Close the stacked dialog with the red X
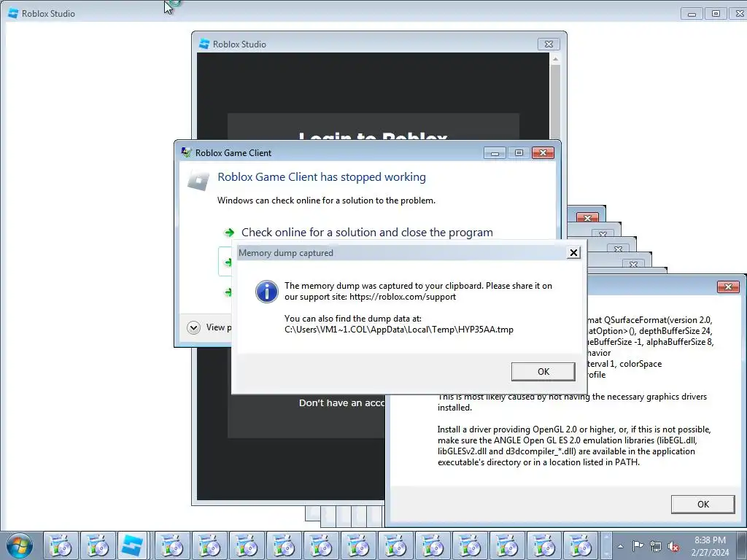This screenshot has height=560, width=747. [x=587, y=218]
